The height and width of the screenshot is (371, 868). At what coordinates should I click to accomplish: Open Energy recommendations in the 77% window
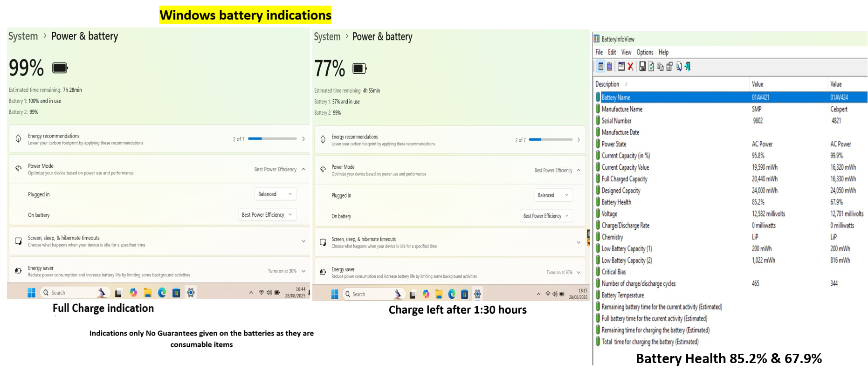pos(450,140)
